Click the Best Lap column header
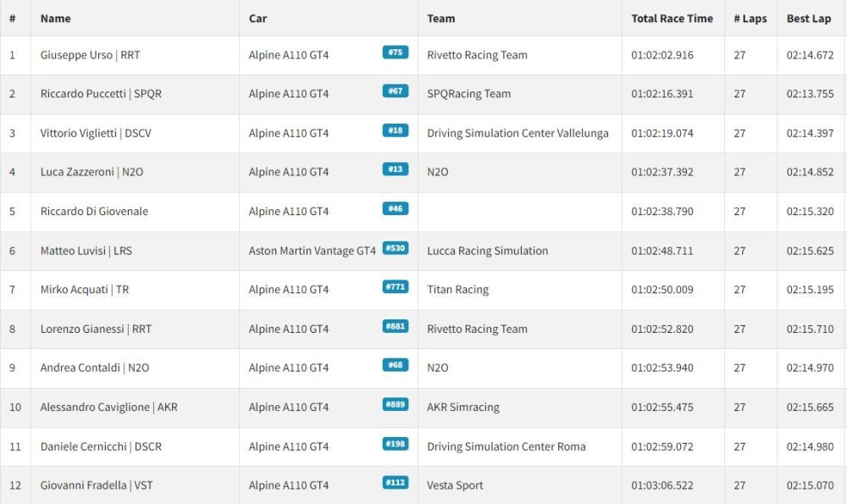847x504 pixels. point(809,19)
